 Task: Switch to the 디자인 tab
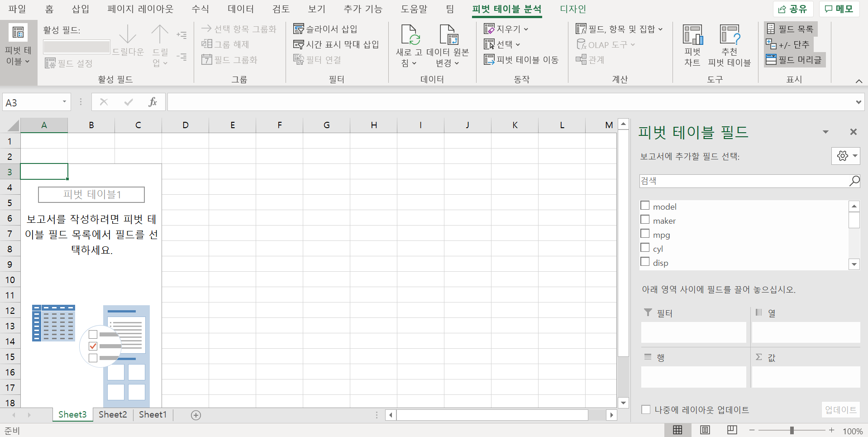pos(572,9)
